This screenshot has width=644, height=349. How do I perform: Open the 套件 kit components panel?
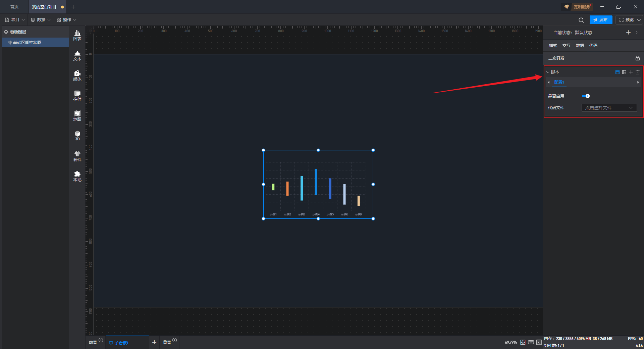click(77, 156)
